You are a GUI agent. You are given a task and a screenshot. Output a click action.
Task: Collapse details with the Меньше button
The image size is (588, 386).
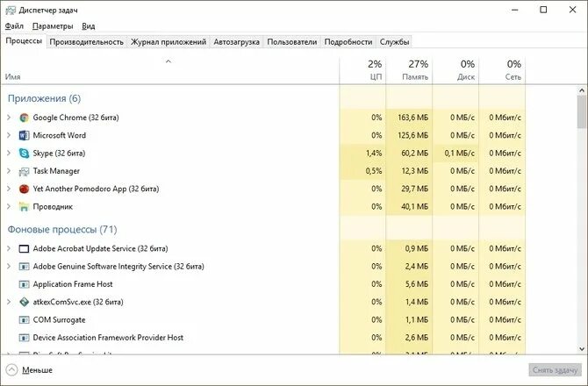(30, 370)
